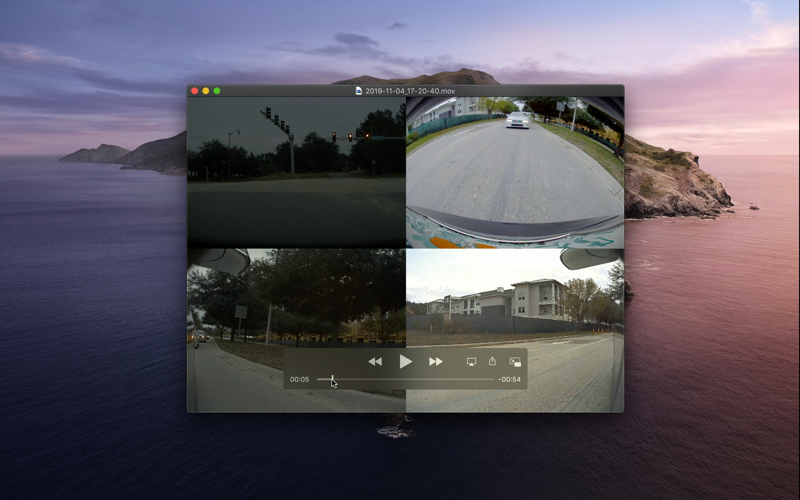Click the playhead on the scrubber

[x=332, y=379]
